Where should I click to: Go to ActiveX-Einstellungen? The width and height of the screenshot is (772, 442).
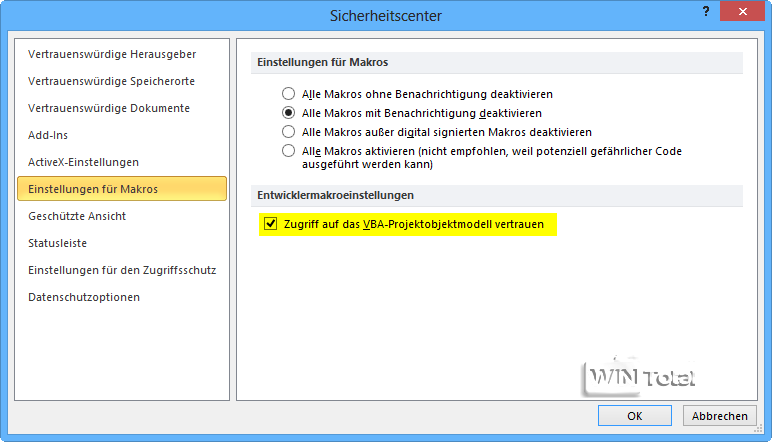[x=83, y=162]
